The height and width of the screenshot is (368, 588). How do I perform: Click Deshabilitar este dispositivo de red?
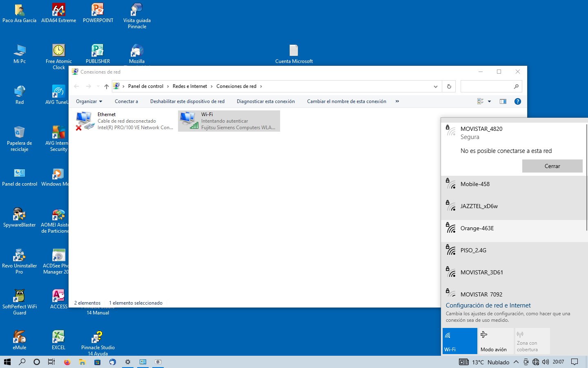[187, 101]
